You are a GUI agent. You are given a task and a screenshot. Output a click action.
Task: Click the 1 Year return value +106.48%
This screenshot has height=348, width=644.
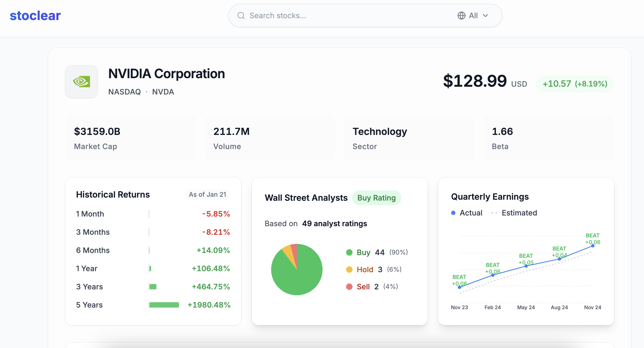click(x=211, y=268)
